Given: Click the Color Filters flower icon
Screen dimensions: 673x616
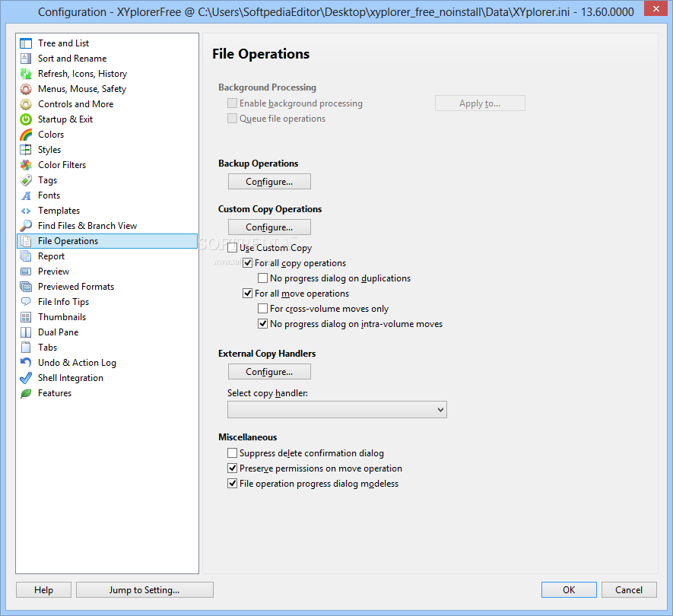Looking at the screenshot, I should click(x=26, y=165).
